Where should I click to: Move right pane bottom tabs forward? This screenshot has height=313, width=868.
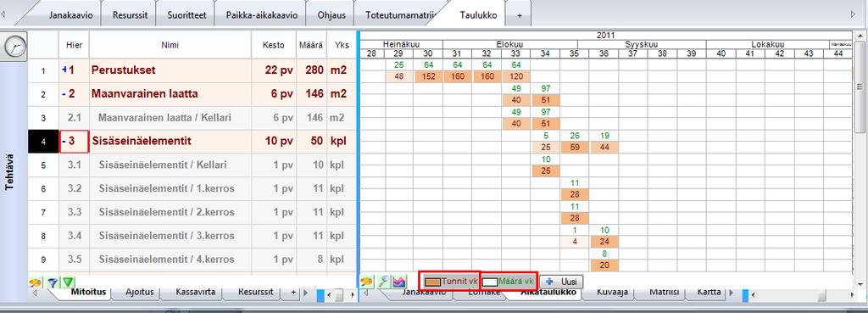point(731,292)
